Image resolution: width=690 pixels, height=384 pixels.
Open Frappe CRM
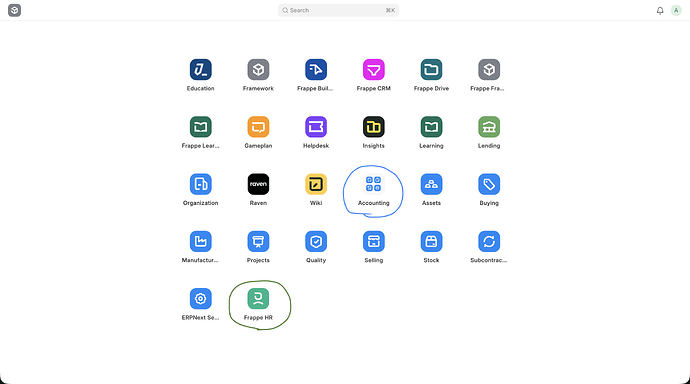(x=374, y=69)
